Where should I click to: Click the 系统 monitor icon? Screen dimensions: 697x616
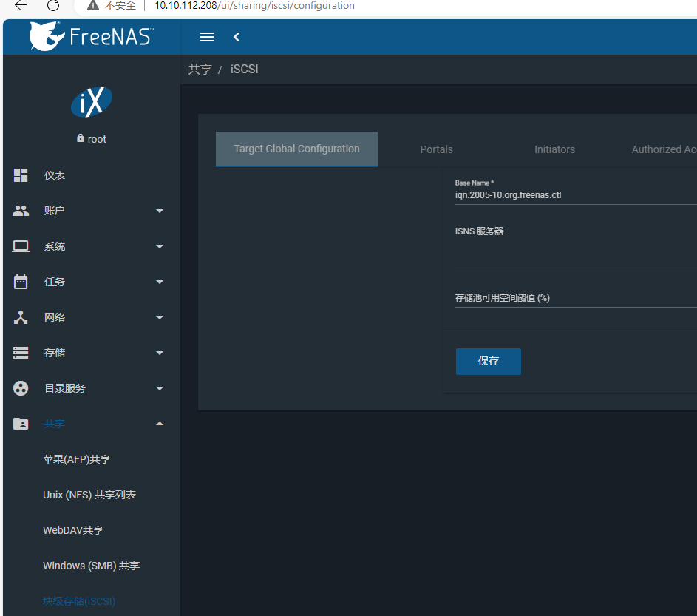[x=20, y=246]
